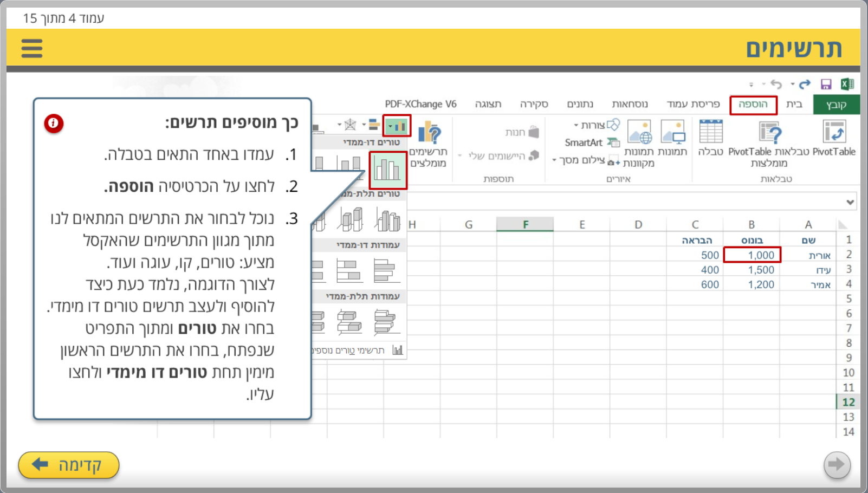Click the PivotTable icon in the ribbon
This screenshot has height=493, width=868.
834,132
